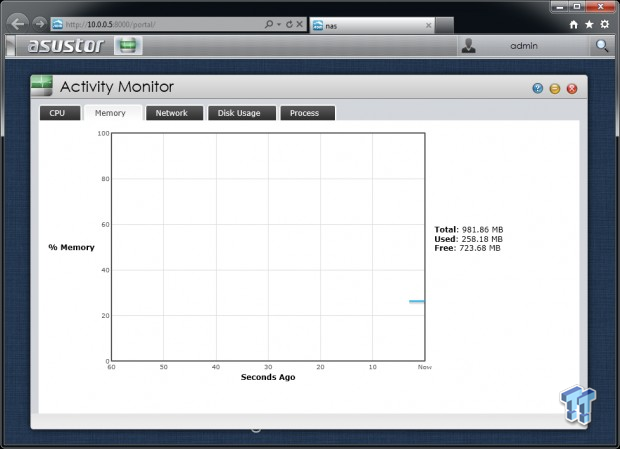This screenshot has width=620, height=449.
Task: Click the 'Seconds Ago' axis label
Action: [x=268, y=377]
